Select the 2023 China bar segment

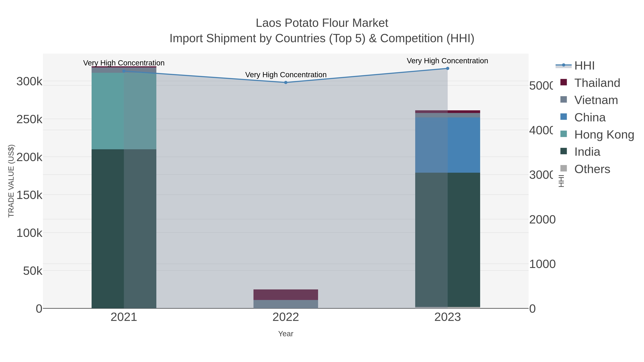pyautogui.click(x=448, y=145)
